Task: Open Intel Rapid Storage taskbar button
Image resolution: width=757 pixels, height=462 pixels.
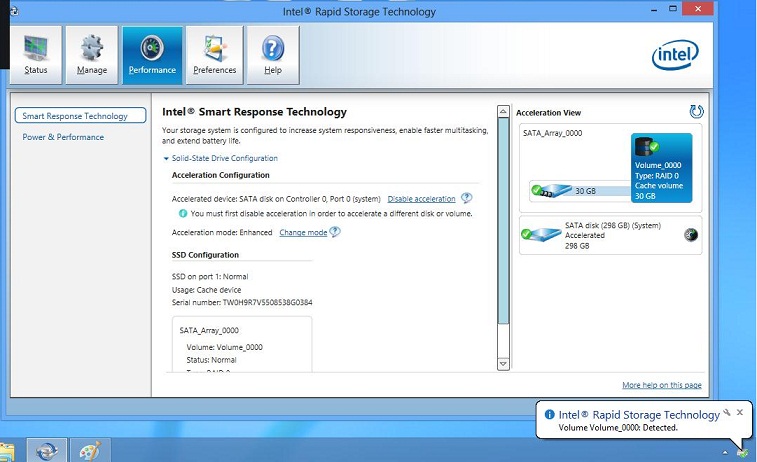Action: 46,450
